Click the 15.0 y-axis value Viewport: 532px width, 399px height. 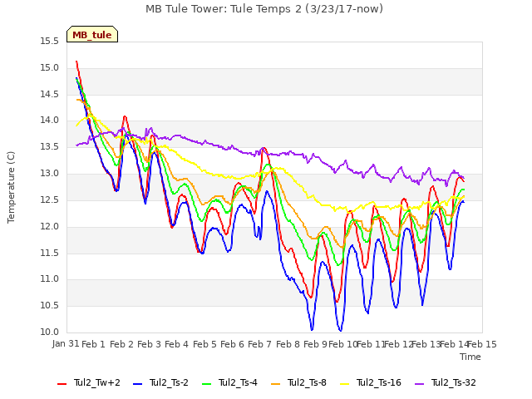[x=50, y=68]
